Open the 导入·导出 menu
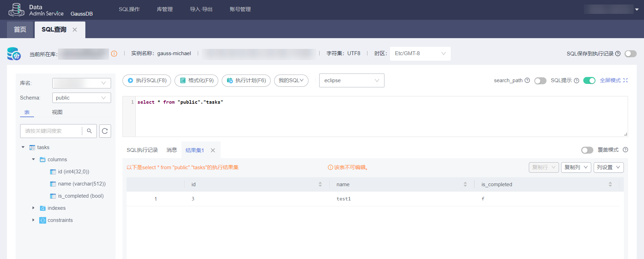The width and height of the screenshot is (644, 259). pyautogui.click(x=201, y=9)
